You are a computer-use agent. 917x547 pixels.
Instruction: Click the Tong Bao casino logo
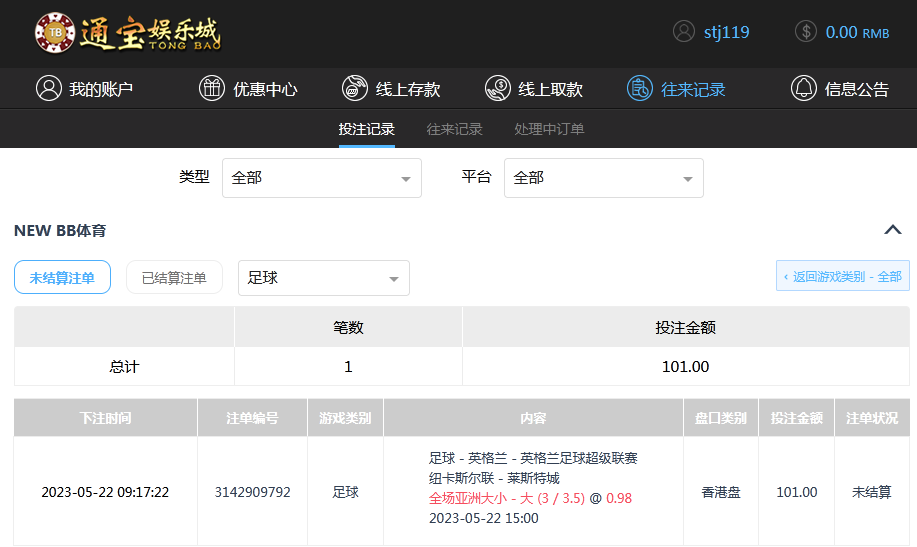(x=127, y=32)
